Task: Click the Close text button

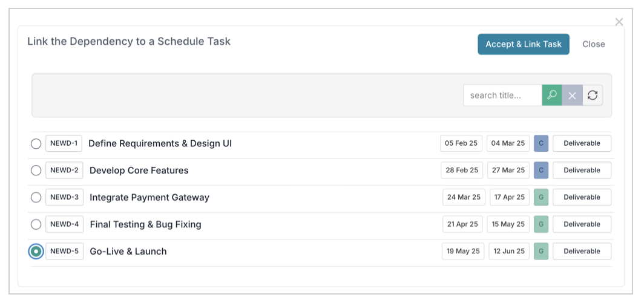Action: point(594,44)
